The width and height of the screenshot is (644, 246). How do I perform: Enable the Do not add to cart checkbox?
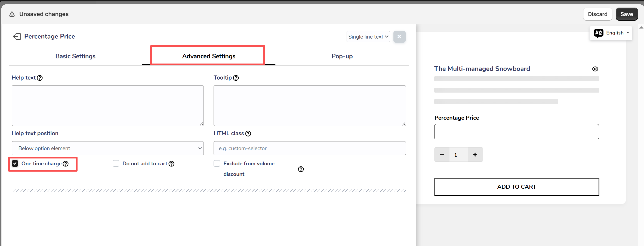pos(116,163)
